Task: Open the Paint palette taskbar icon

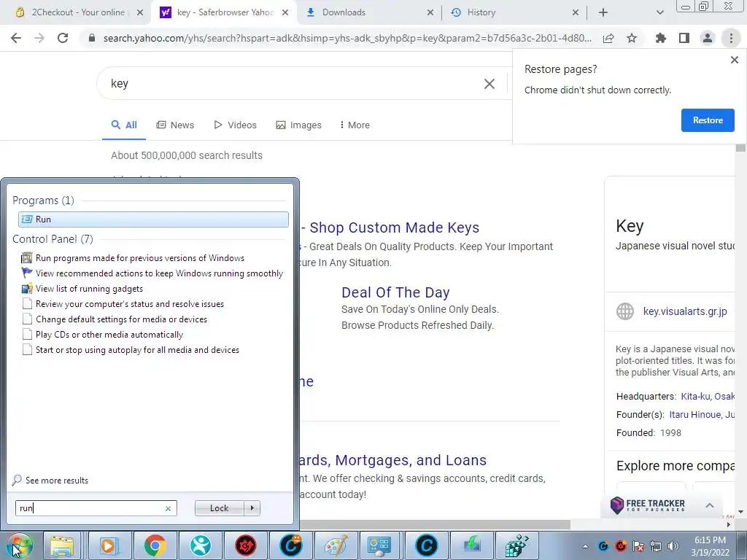Action: [x=336, y=545]
